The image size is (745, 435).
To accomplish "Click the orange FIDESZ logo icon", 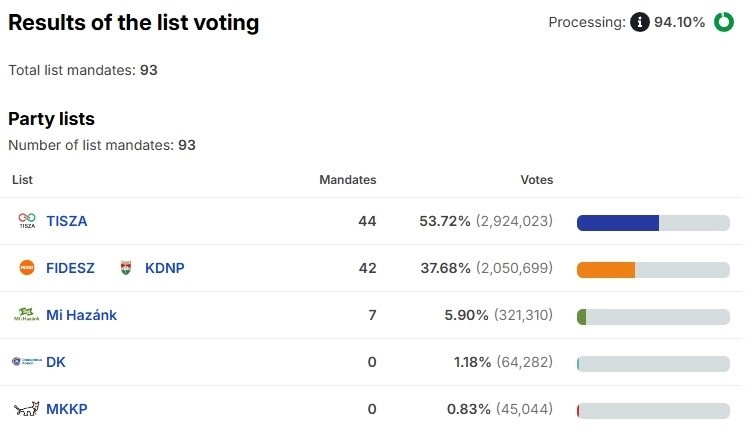I will point(27,268).
